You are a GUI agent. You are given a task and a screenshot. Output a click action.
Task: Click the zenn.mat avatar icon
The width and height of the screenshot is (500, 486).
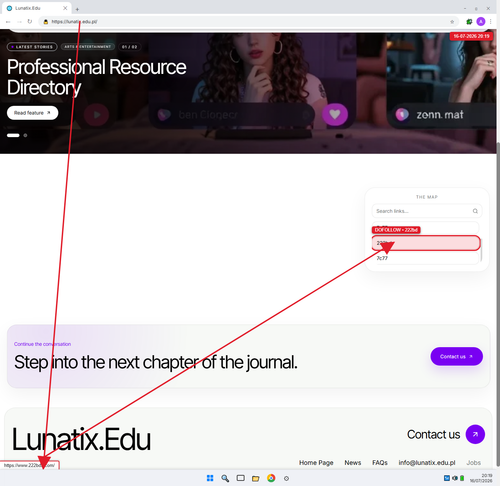[402, 115]
